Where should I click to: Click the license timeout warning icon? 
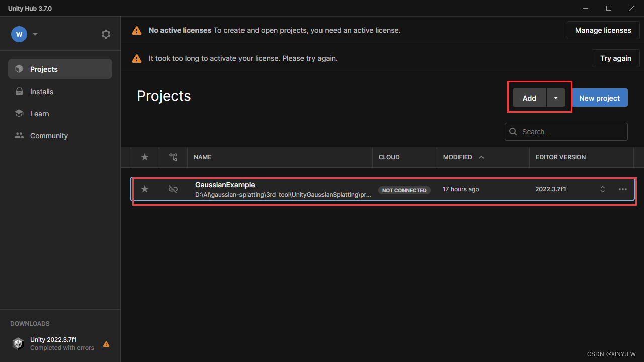click(137, 59)
